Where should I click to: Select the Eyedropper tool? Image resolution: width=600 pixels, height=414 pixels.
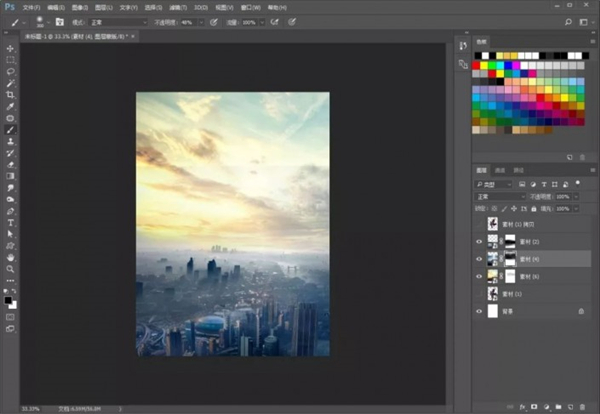[11, 106]
